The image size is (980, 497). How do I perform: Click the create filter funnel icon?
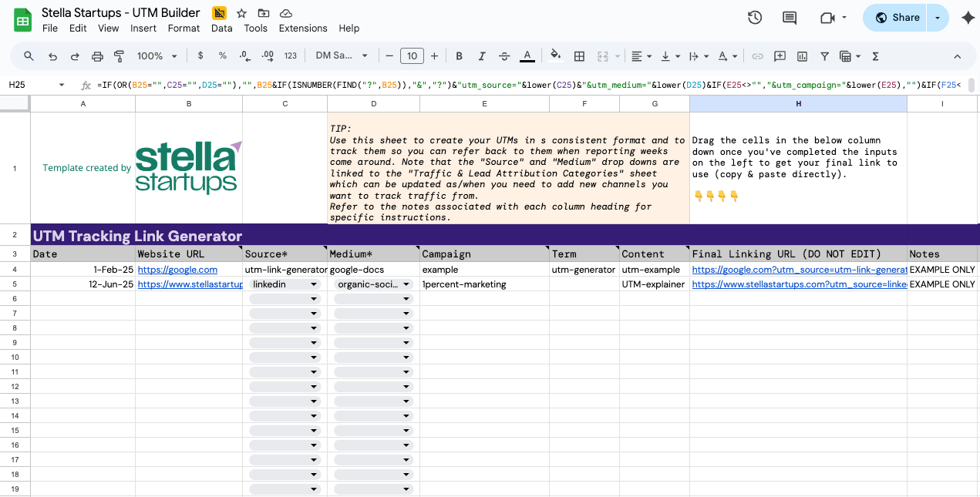824,56
